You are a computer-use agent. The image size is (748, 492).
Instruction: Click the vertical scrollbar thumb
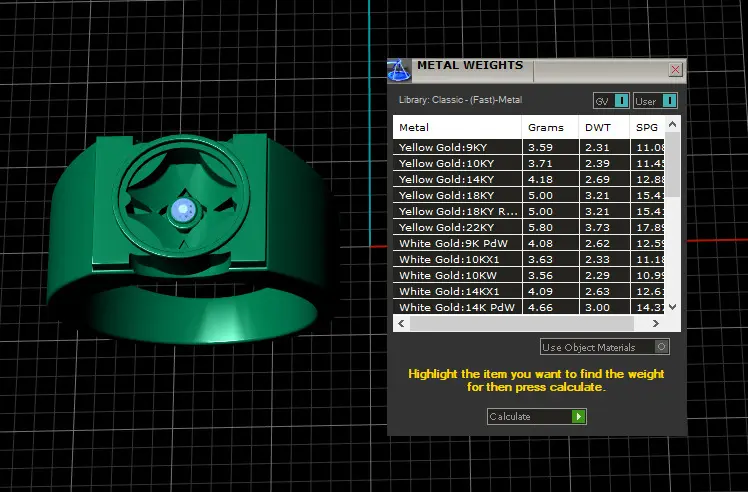(x=673, y=165)
